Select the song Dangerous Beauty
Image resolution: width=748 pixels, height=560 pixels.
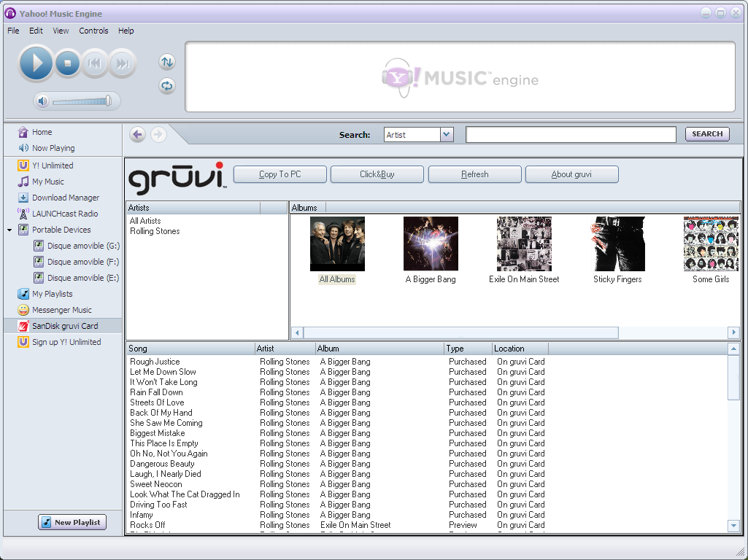tap(162, 464)
